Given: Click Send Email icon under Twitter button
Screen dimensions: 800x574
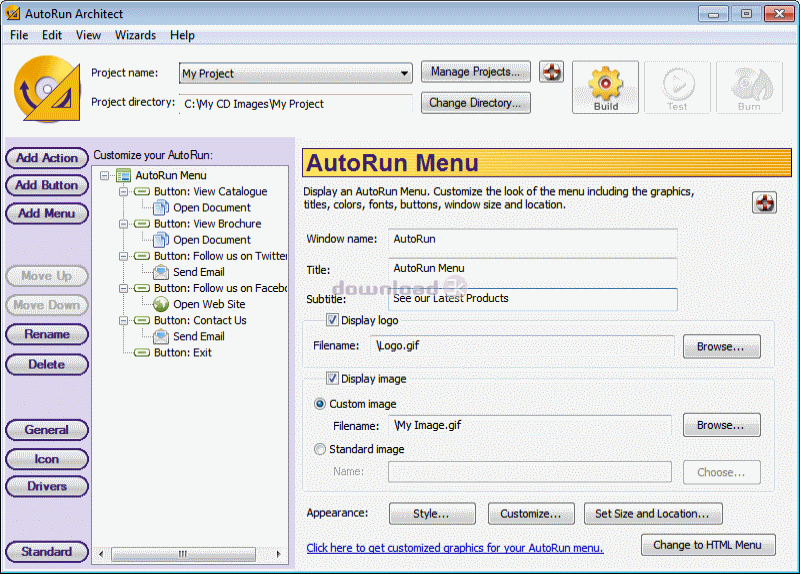Looking at the screenshot, I should pyautogui.click(x=161, y=272).
